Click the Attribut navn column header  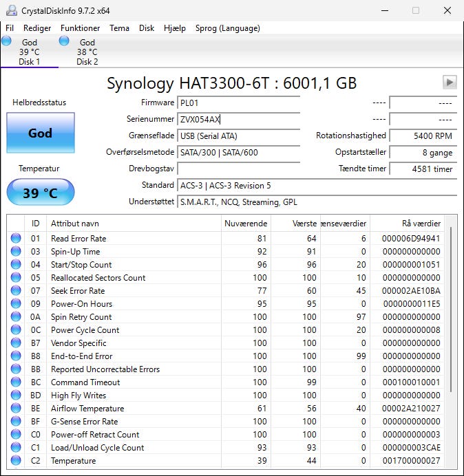pos(75,224)
